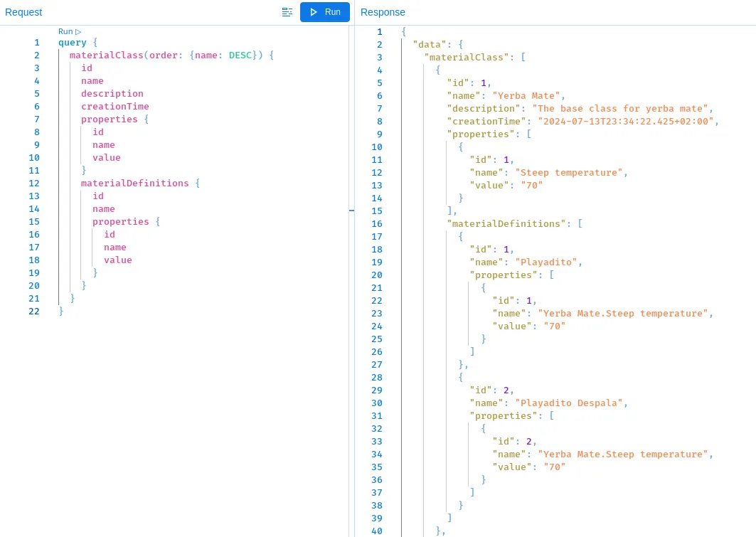The height and width of the screenshot is (537, 756).
Task: Click the 'creationTime' field in the request
Action: [x=115, y=106]
